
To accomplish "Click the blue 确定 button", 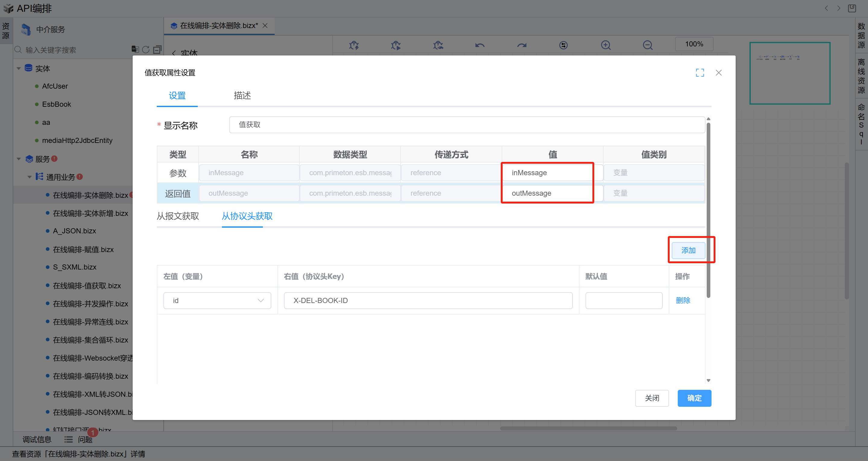I will point(694,398).
